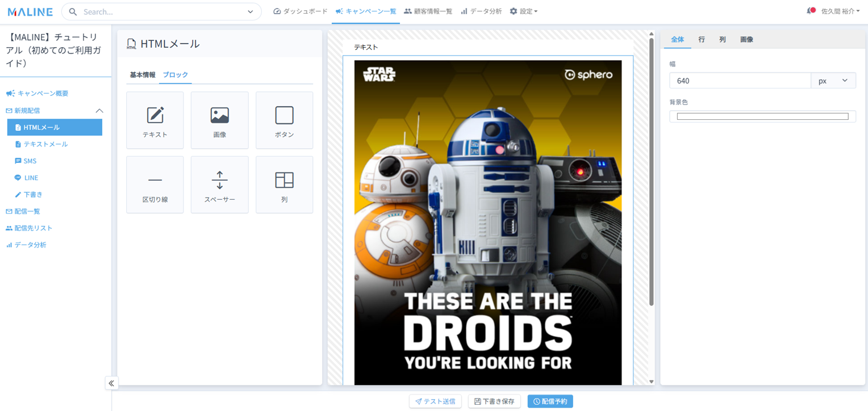
Task: Click the テスト送信 button
Action: (x=435, y=401)
